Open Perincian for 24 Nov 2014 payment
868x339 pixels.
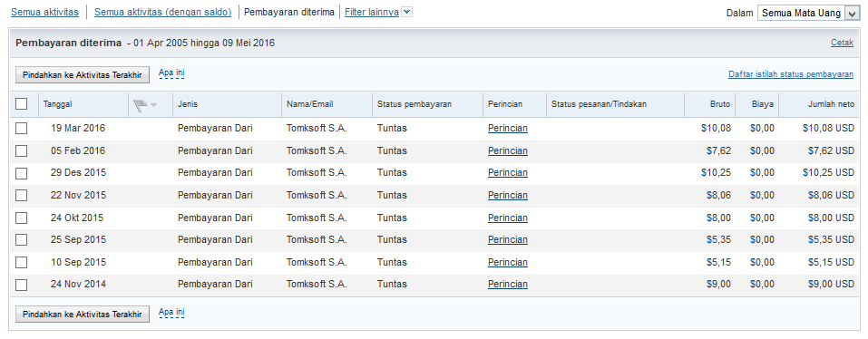(508, 285)
